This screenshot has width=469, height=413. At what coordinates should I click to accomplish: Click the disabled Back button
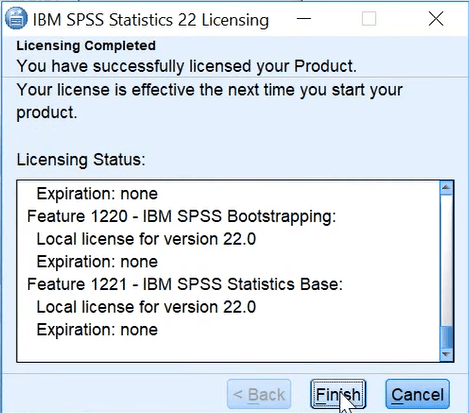259,394
